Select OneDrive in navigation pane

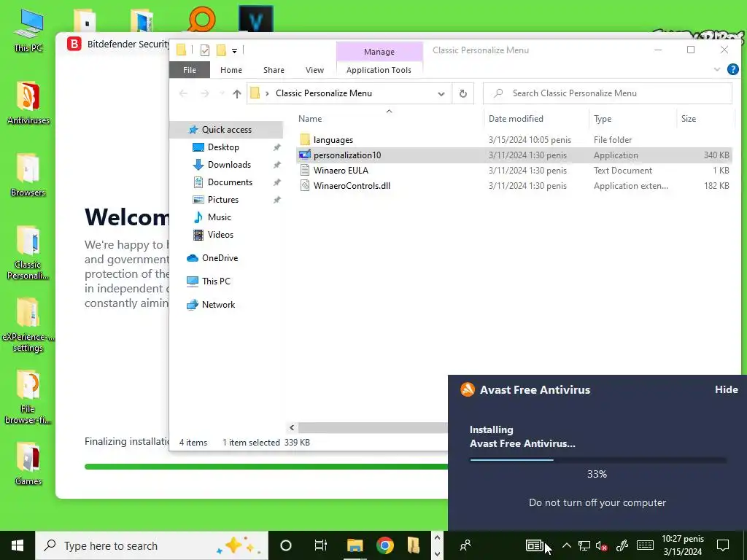click(219, 258)
